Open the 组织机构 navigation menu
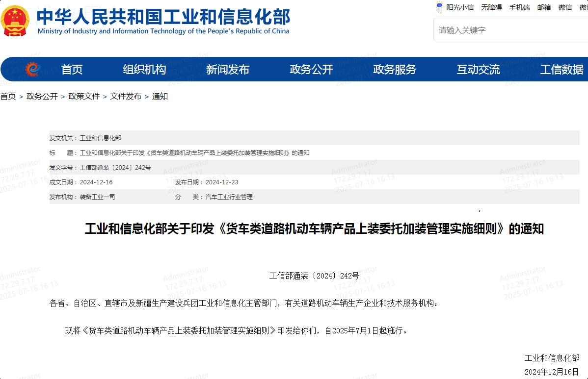Image resolution: width=588 pixels, height=379 pixels. pos(144,69)
